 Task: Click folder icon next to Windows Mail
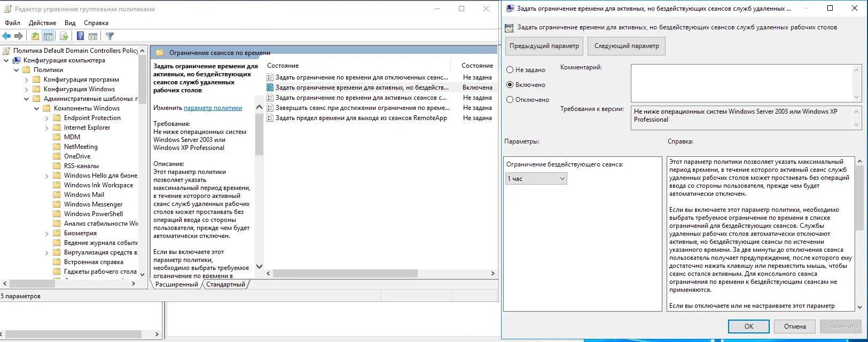57,195
